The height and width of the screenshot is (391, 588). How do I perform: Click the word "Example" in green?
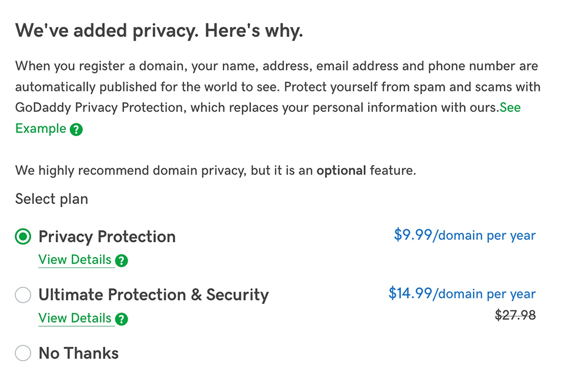[41, 129]
